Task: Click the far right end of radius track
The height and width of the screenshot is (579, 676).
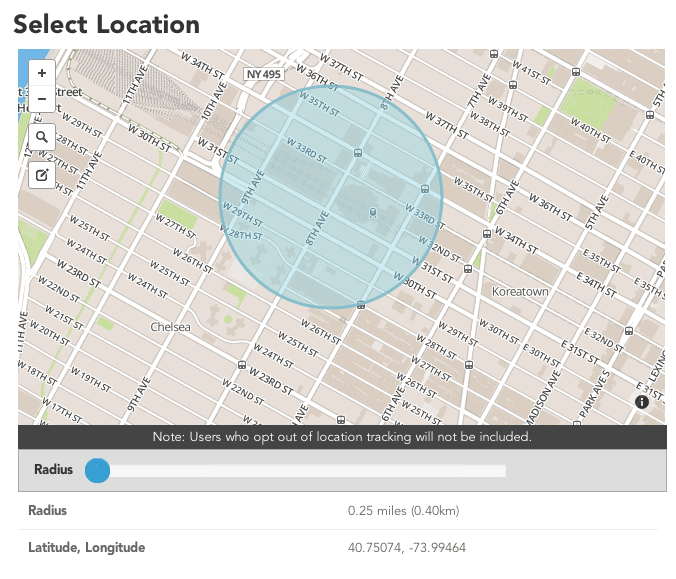Action: click(502, 470)
